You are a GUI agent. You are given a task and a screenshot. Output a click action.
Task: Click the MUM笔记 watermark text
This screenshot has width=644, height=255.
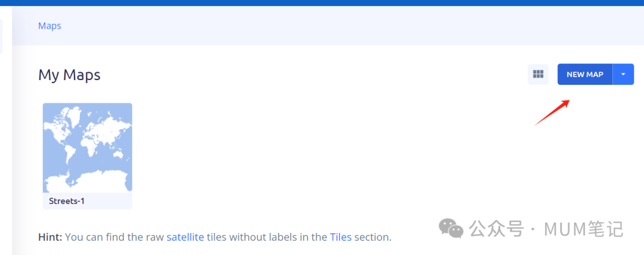584,229
